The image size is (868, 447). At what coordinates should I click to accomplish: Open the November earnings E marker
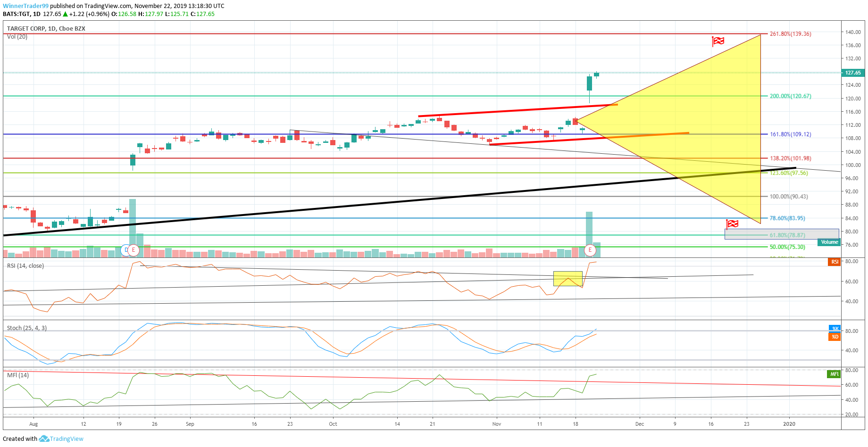coord(590,250)
